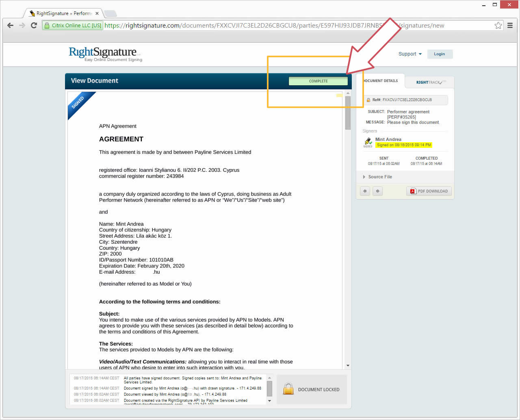Open the Chrome hamburger menu

click(510, 25)
